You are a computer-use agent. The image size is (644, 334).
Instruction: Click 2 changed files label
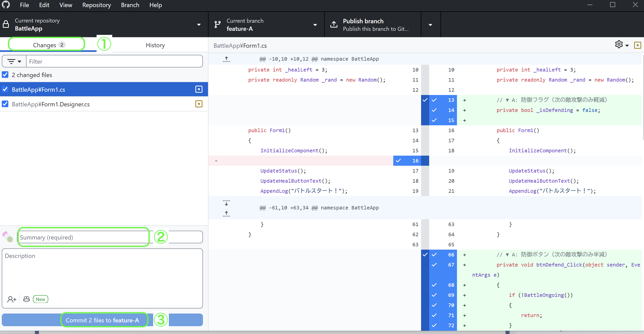point(32,75)
